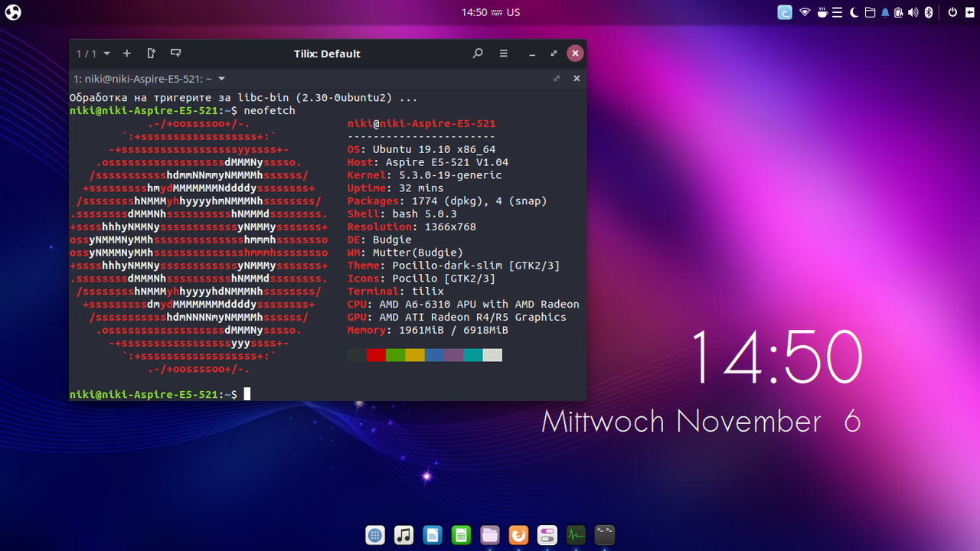Viewport: 980px width, 551px height.
Task: Select the yellow color block in neofetch
Action: click(x=415, y=355)
